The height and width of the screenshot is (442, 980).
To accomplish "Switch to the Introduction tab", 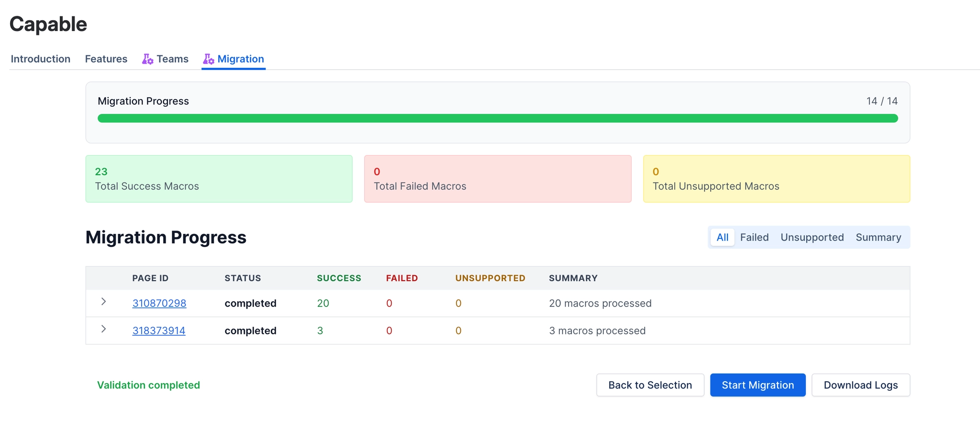I will [x=40, y=59].
